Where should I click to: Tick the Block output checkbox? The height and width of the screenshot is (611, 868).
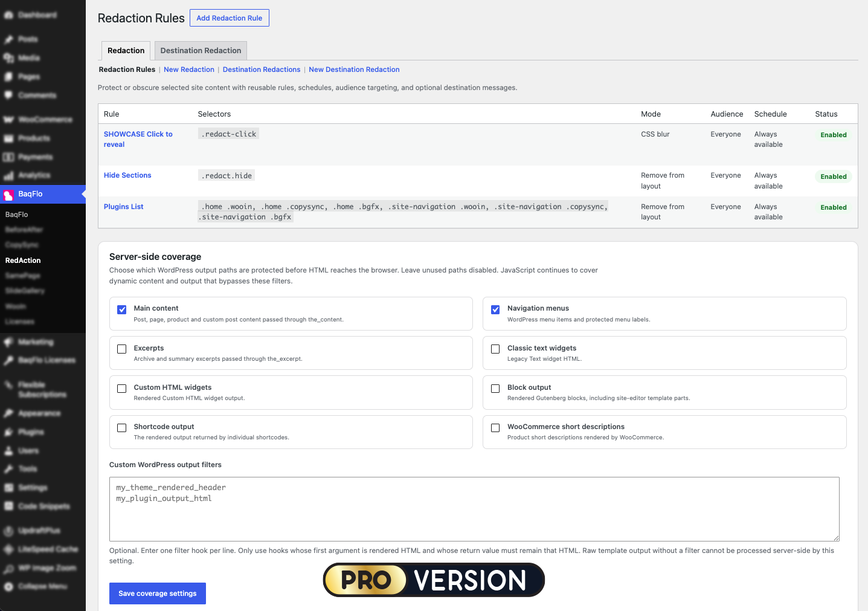click(x=495, y=389)
